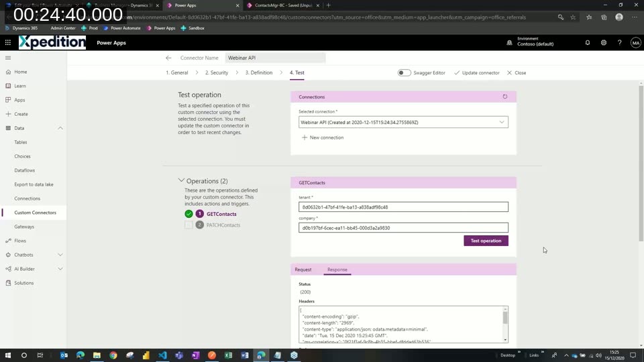This screenshot has height=362, width=644.
Task: Open Dataflows under Data
Action: tap(25, 170)
